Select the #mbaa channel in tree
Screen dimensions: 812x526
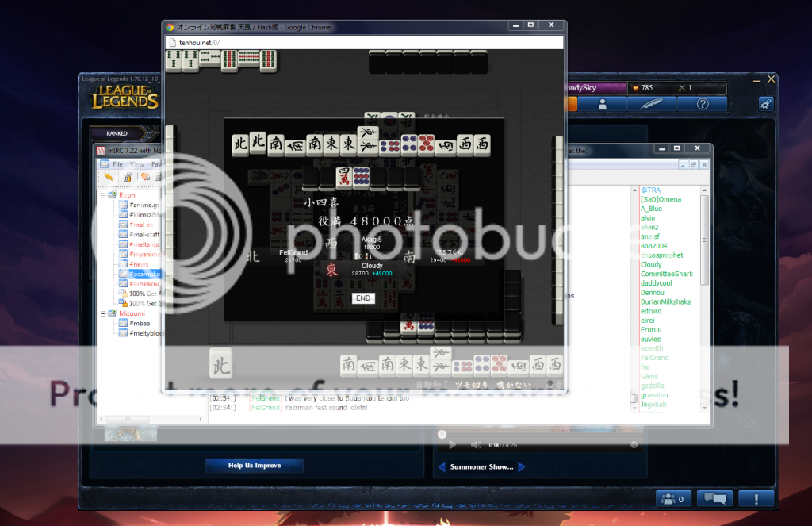[140, 323]
